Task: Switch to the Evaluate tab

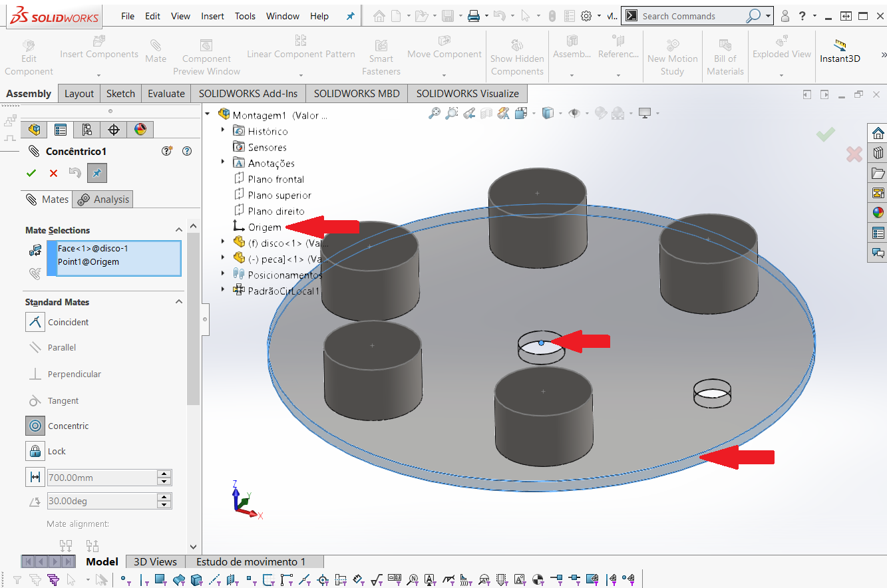Action: point(166,94)
